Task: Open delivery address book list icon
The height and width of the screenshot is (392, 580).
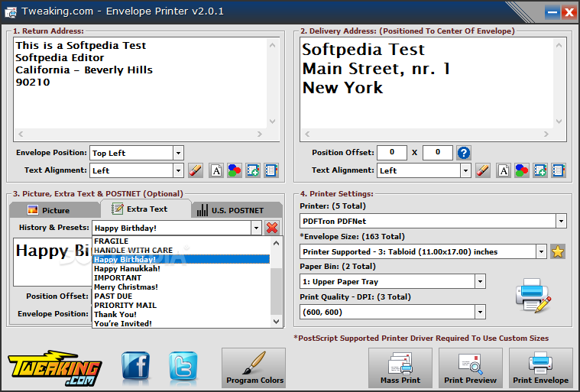Action: pos(559,170)
